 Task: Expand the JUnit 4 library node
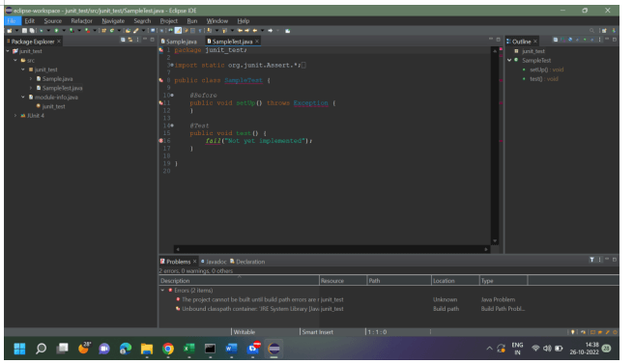(15, 116)
